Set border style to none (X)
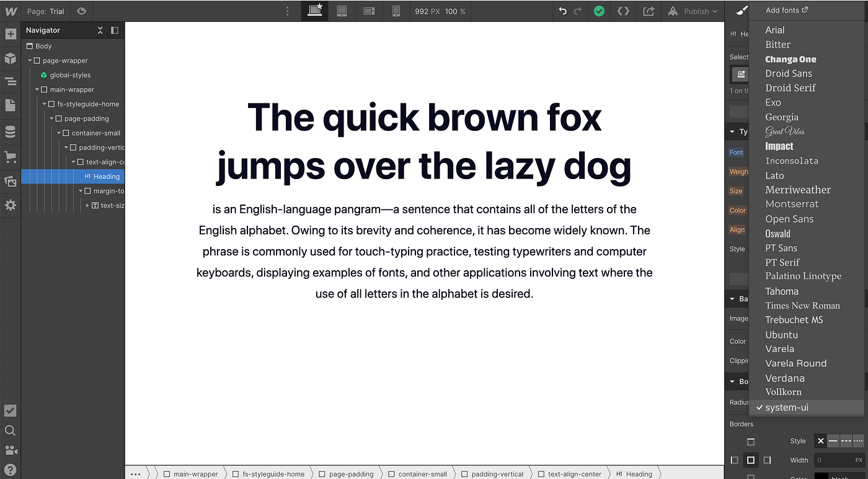This screenshot has width=868, height=479. (x=821, y=441)
